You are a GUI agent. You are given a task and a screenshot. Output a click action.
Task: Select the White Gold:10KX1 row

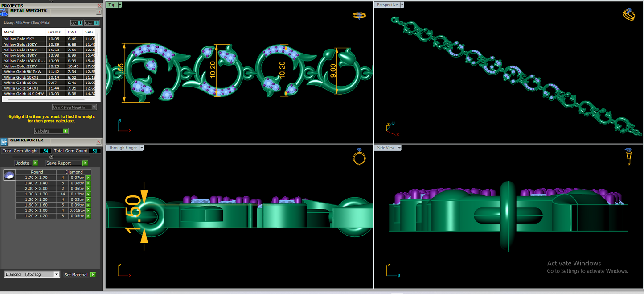click(x=49, y=77)
